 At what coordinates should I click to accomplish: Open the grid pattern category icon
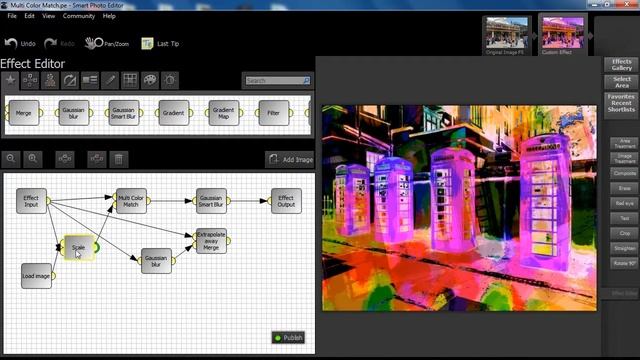pyautogui.click(x=130, y=80)
